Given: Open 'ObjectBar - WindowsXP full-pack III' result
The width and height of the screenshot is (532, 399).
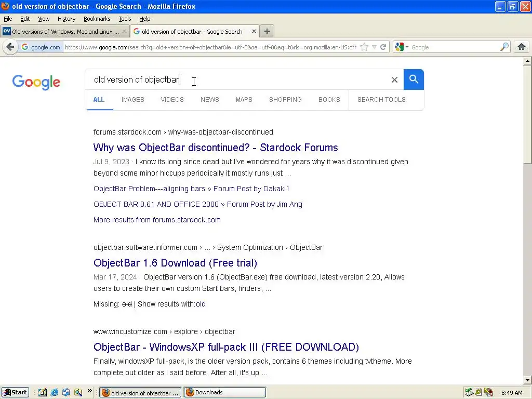Looking at the screenshot, I should click(226, 347).
